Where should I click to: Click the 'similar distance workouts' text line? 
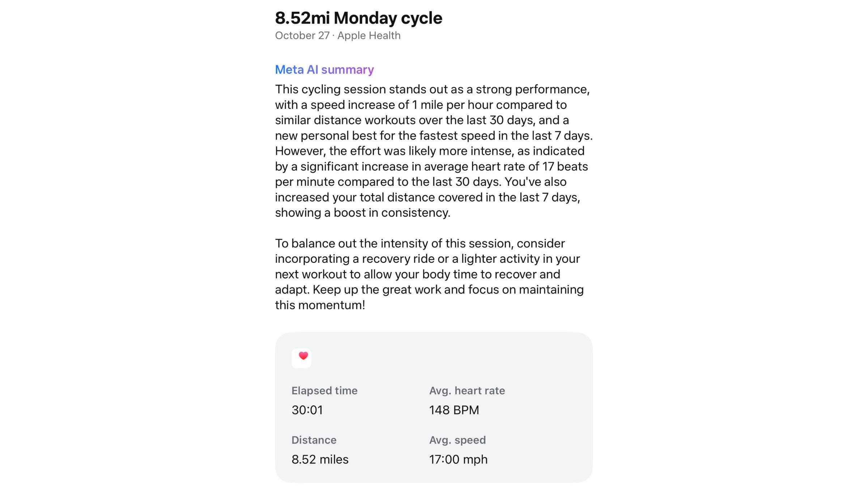[x=422, y=120]
